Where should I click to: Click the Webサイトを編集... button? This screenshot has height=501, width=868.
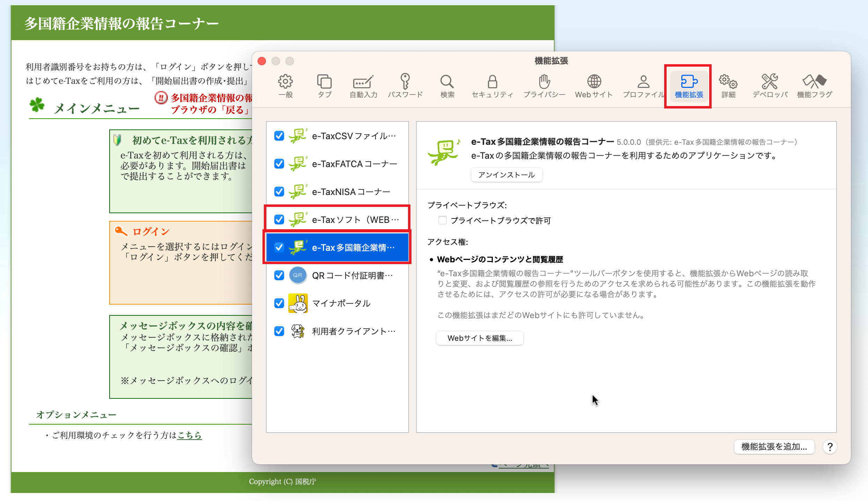(480, 338)
